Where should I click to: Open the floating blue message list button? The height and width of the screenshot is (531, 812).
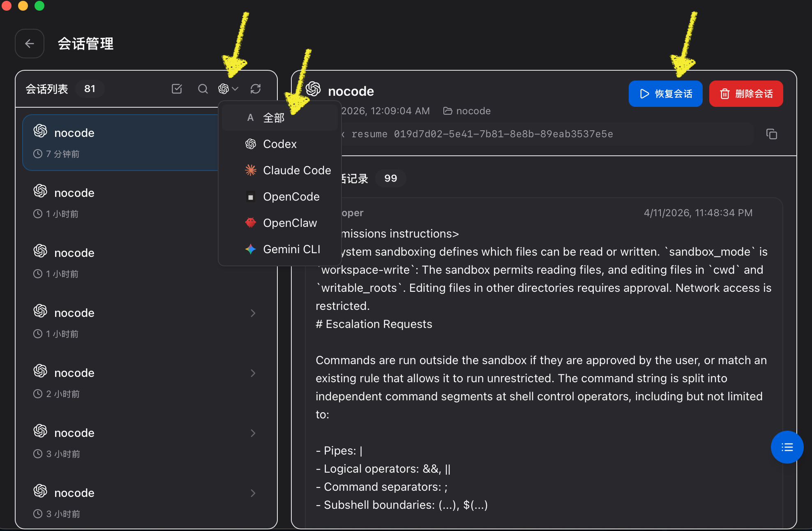pos(787,447)
